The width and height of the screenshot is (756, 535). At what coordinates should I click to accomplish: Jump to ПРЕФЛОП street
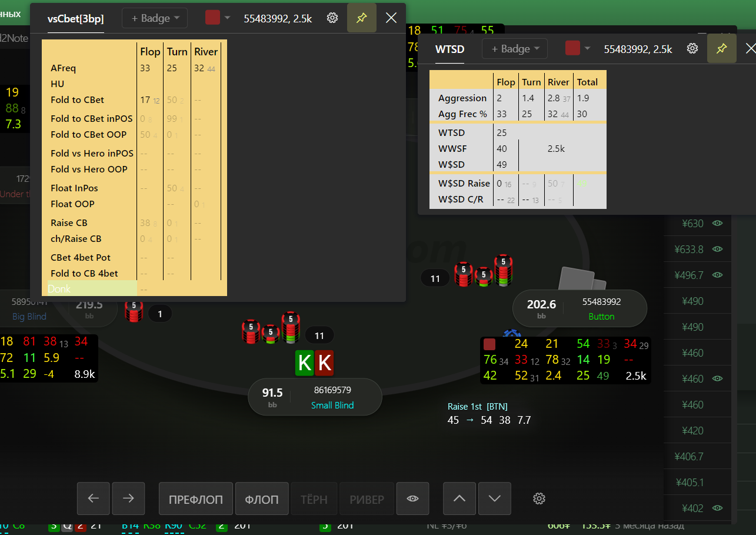(x=196, y=499)
